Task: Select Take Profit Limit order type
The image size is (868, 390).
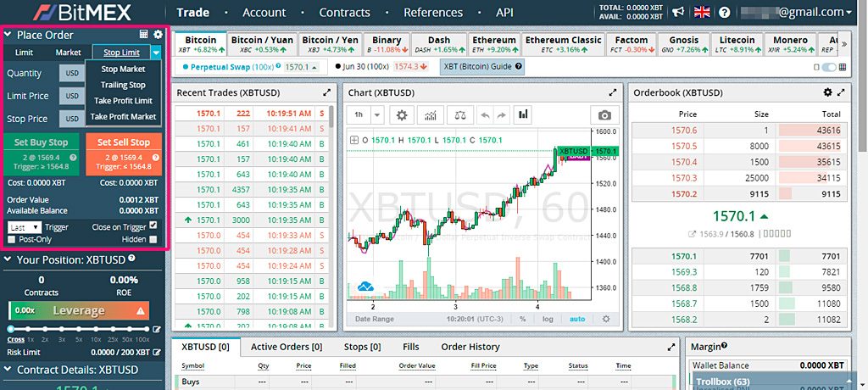Action: (123, 101)
